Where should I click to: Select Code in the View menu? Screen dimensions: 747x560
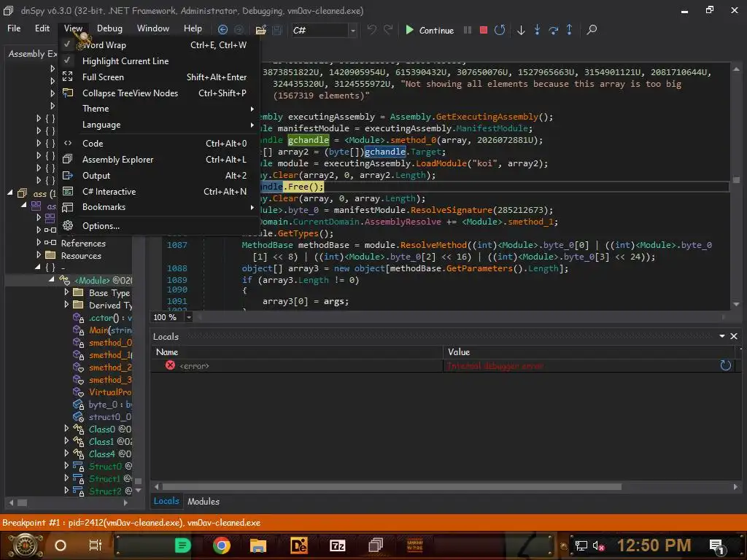click(158, 144)
